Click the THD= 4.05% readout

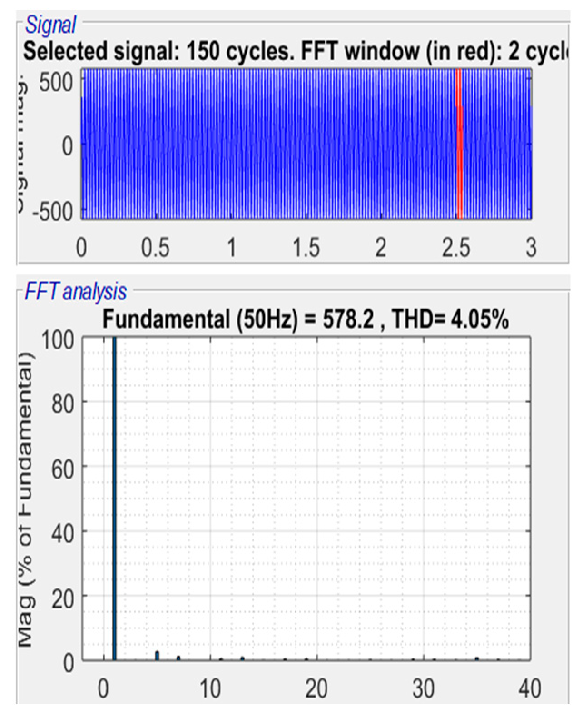(450, 319)
